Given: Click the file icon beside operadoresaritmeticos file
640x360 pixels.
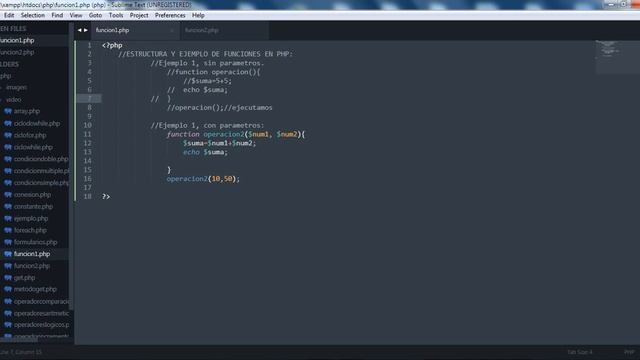Looking at the screenshot, I should click(8, 313).
